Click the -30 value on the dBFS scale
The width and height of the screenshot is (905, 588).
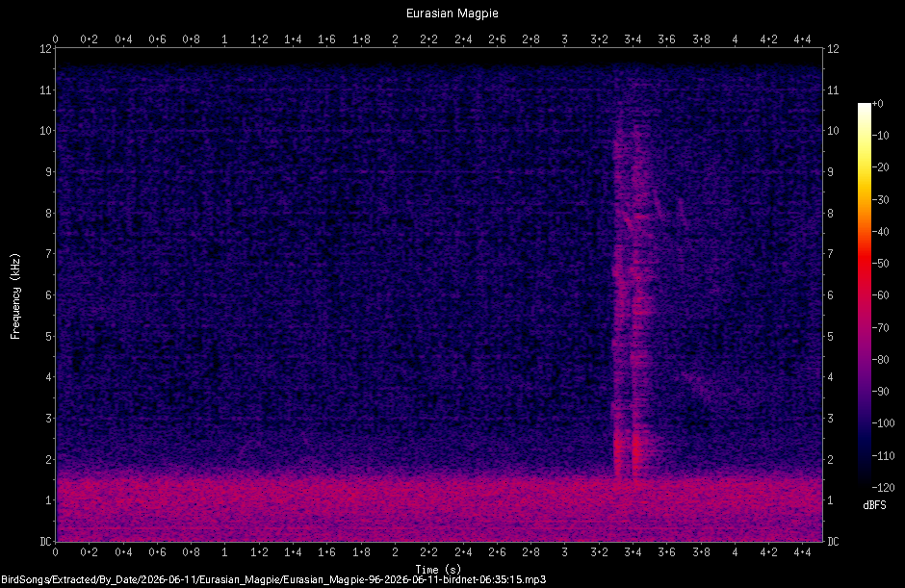click(880, 199)
